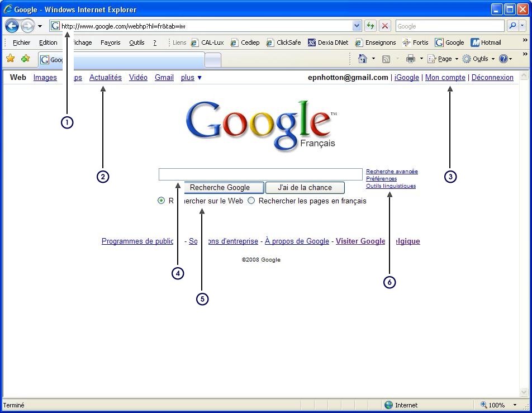The image size is (532, 413).
Task: Change the zoom level at 100%
Action: click(497, 405)
